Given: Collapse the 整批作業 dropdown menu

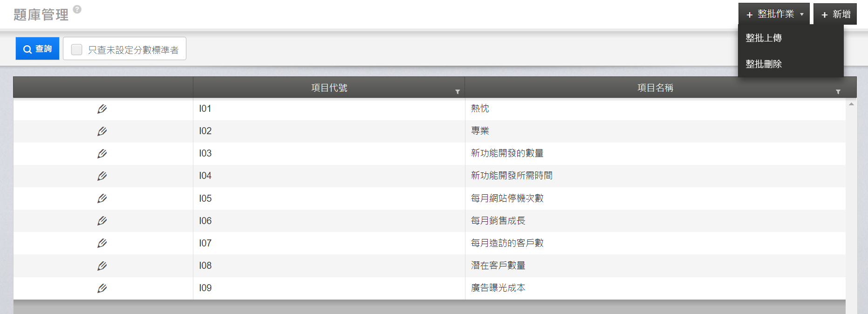Looking at the screenshot, I should pos(774,14).
